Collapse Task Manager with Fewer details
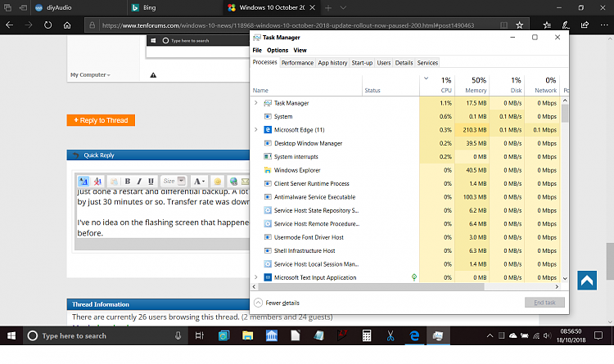The width and height of the screenshot is (614, 364). pos(277,303)
